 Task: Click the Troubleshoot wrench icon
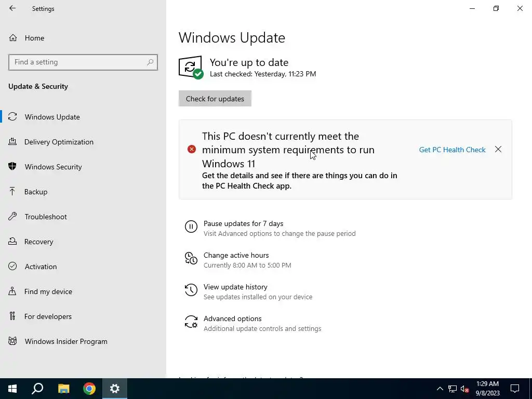point(12,217)
